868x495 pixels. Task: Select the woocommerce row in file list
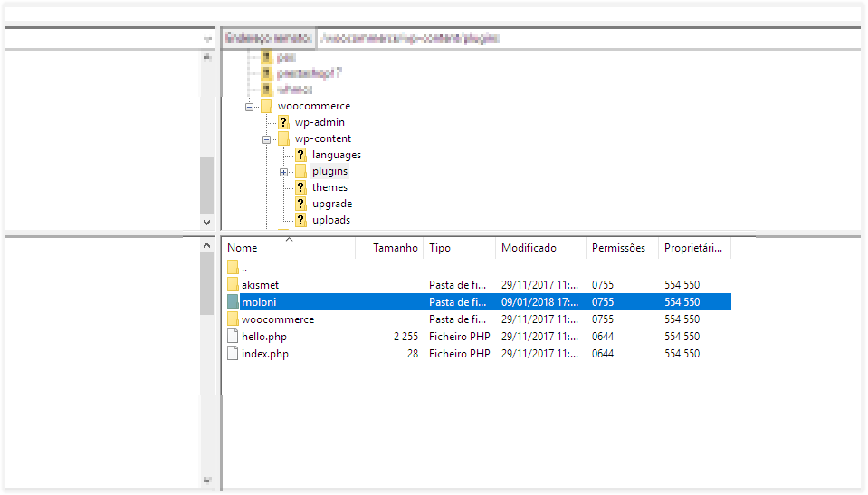point(479,319)
